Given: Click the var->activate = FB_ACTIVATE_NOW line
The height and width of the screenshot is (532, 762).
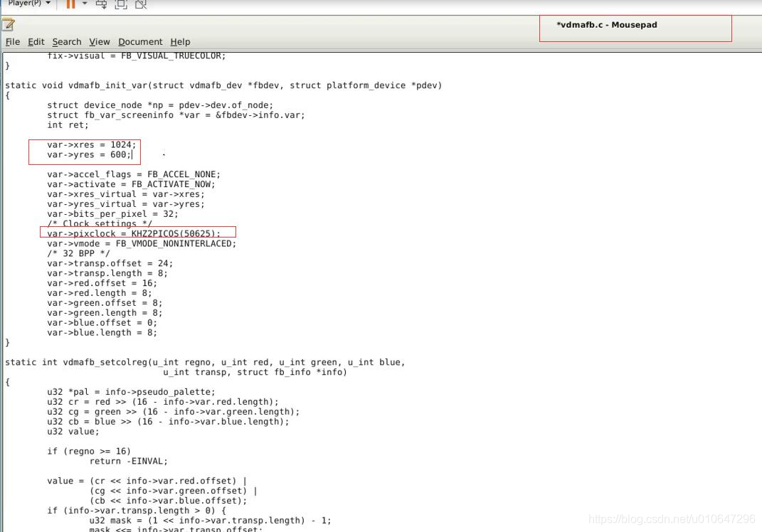Looking at the screenshot, I should click(x=131, y=184).
